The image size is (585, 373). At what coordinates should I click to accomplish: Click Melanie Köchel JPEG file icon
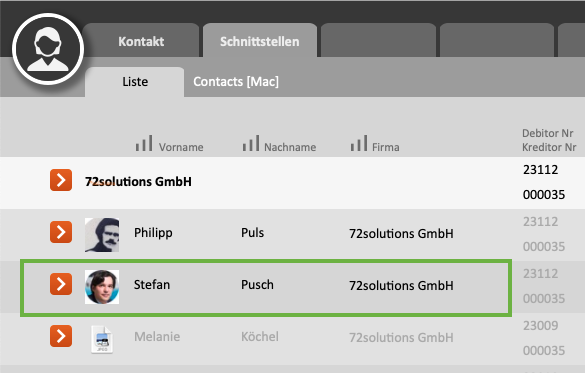(102, 339)
